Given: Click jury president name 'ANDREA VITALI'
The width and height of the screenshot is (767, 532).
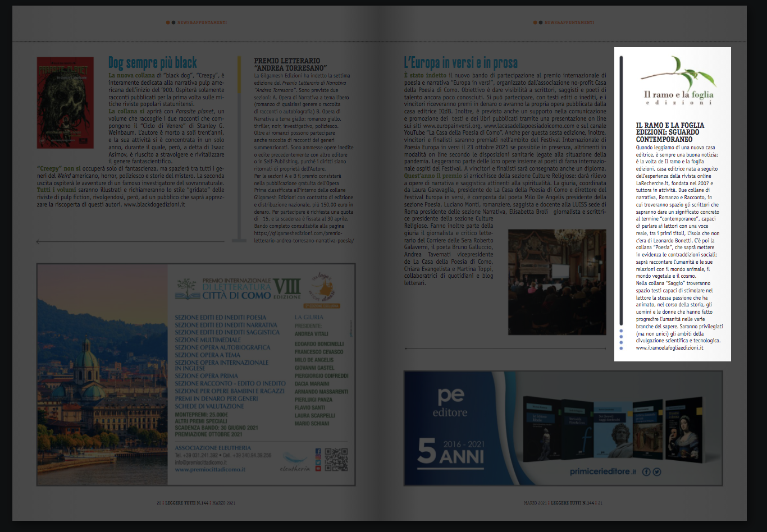Looking at the screenshot, I should pyautogui.click(x=311, y=334).
